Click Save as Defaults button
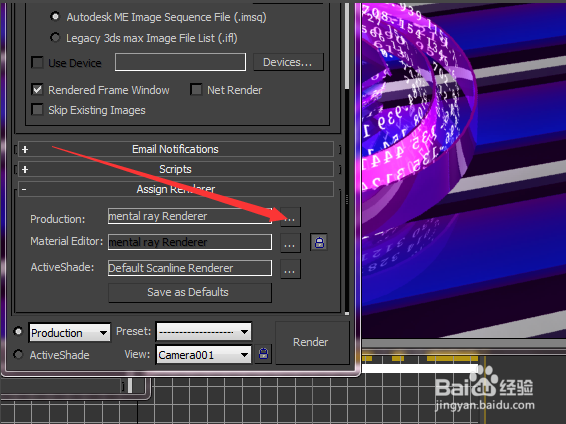 click(190, 292)
